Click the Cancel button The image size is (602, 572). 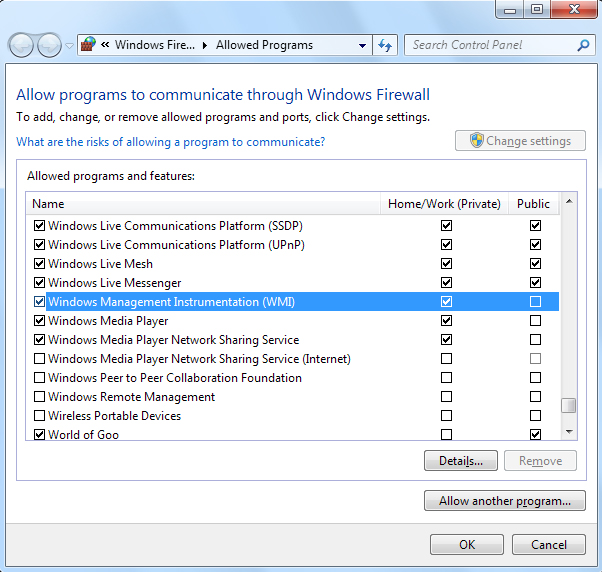coord(549,544)
